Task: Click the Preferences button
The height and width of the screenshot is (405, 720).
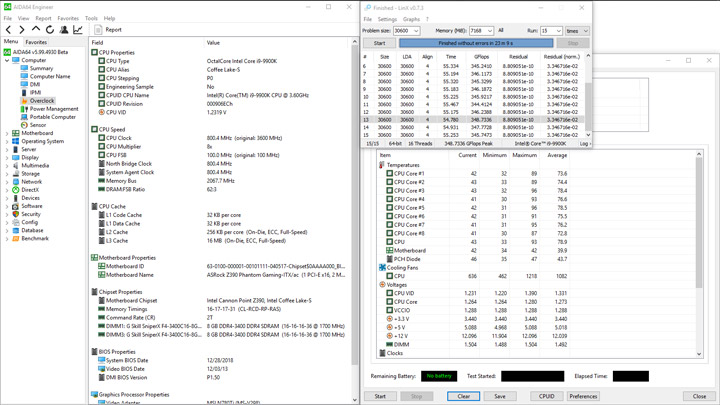Action: 583,396
